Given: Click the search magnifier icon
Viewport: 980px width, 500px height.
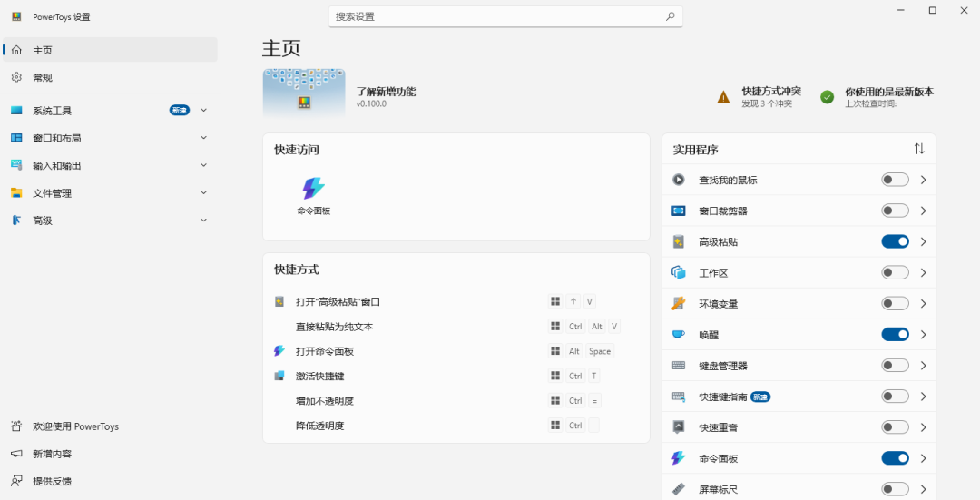Looking at the screenshot, I should click(670, 16).
